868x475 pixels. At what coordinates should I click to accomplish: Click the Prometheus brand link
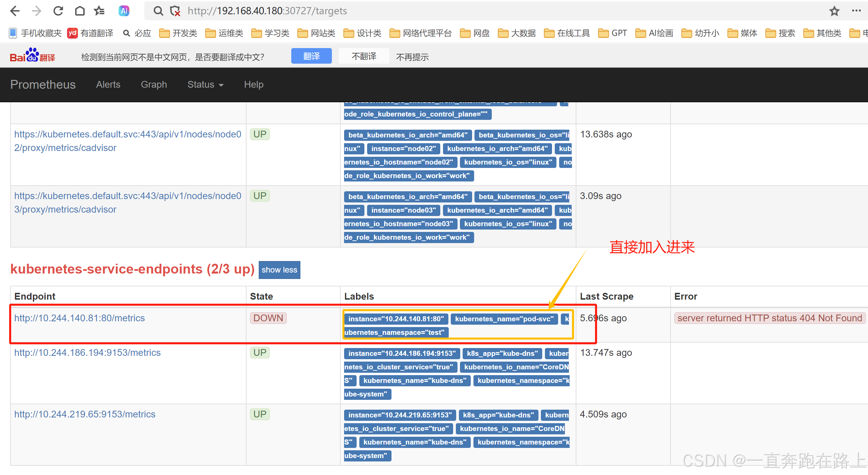[x=43, y=85]
